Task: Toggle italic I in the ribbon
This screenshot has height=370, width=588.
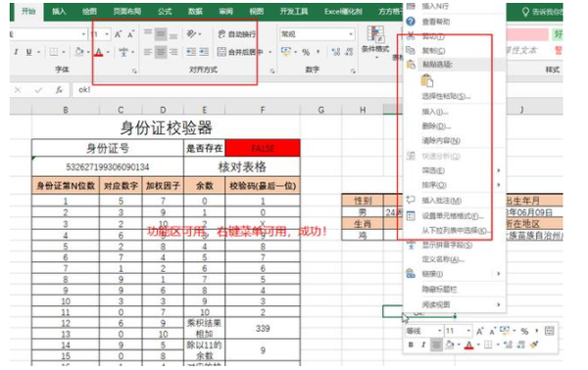Action: [16, 52]
